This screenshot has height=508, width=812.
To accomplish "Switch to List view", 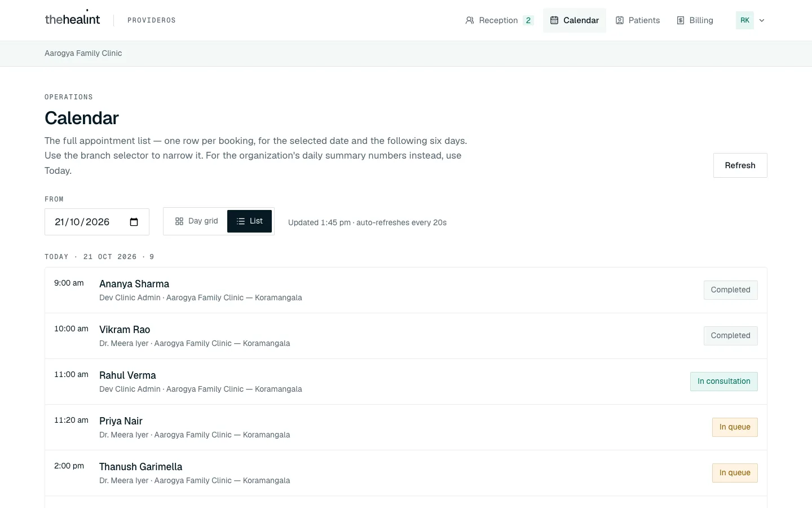I will click(249, 221).
